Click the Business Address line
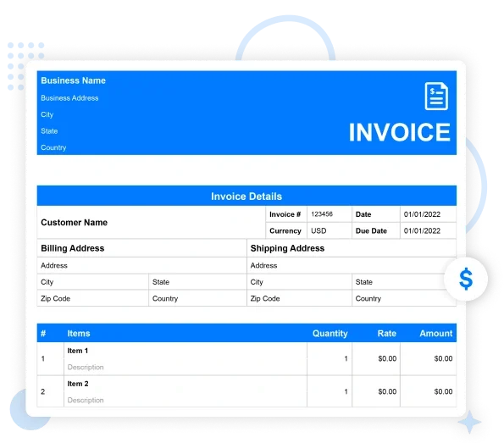 [x=69, y=98]
